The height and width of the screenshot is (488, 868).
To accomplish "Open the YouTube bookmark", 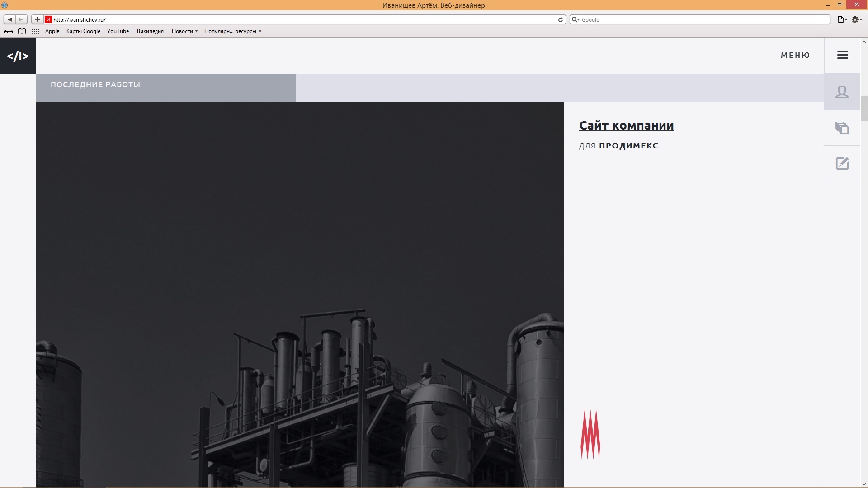I will [118, 31].
